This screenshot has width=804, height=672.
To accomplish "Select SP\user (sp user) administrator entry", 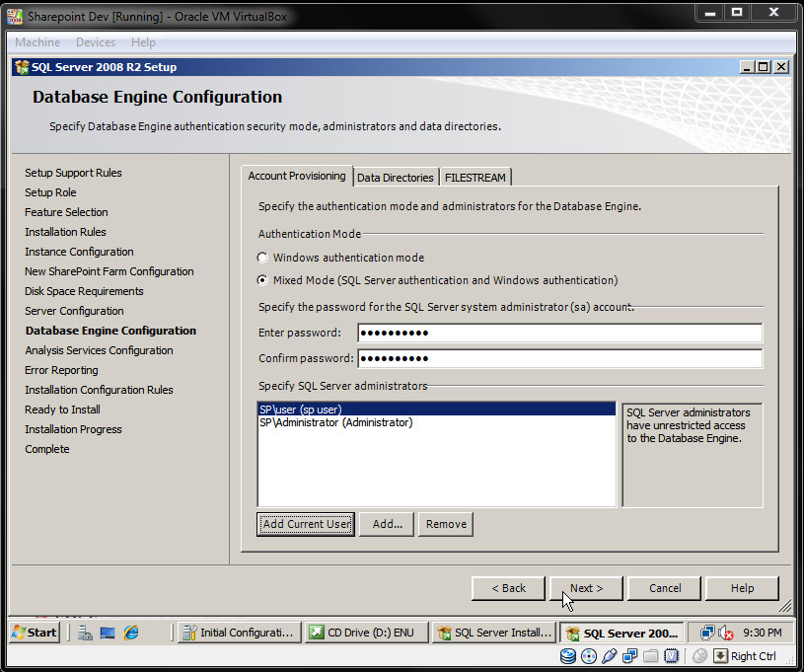I will click(437, 410).
